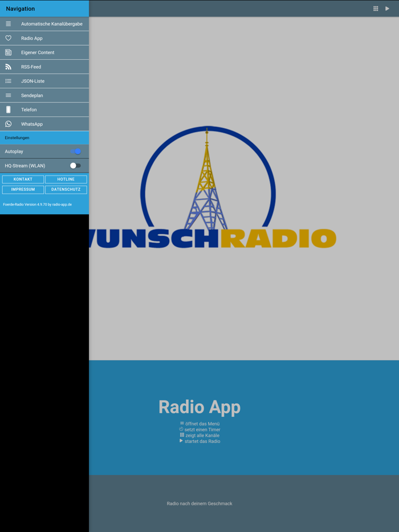Viewport: 399px width, 532px height.
Task: Click the 'zeigt alle Kanäle' hint line
Action: pos(199,435)
